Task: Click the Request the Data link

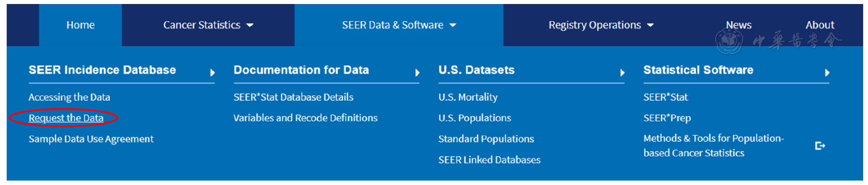Action: pyautogui.click(x=66, y=118)
